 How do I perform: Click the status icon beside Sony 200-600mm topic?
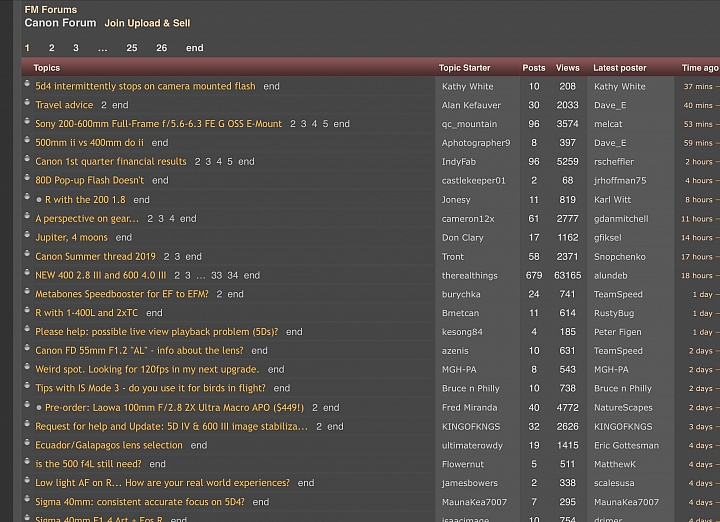pos(27,121)
